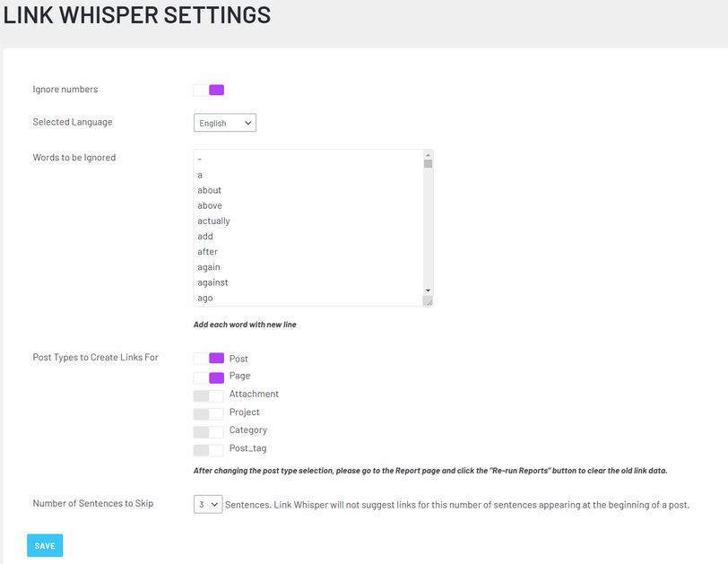Click the word "ago" in ignored words
Image resolution: width=728 pixels, height=564 pixels.
coord(205,298)
